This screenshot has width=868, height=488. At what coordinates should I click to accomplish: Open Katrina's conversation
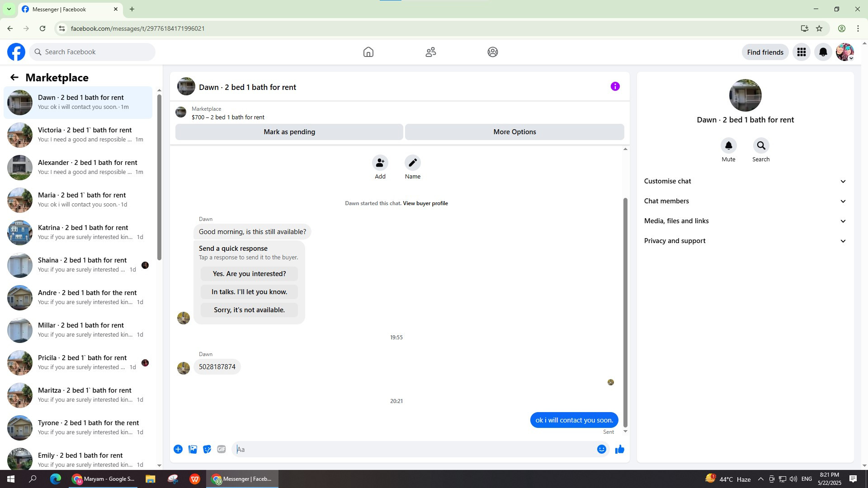tap(78, 233)
